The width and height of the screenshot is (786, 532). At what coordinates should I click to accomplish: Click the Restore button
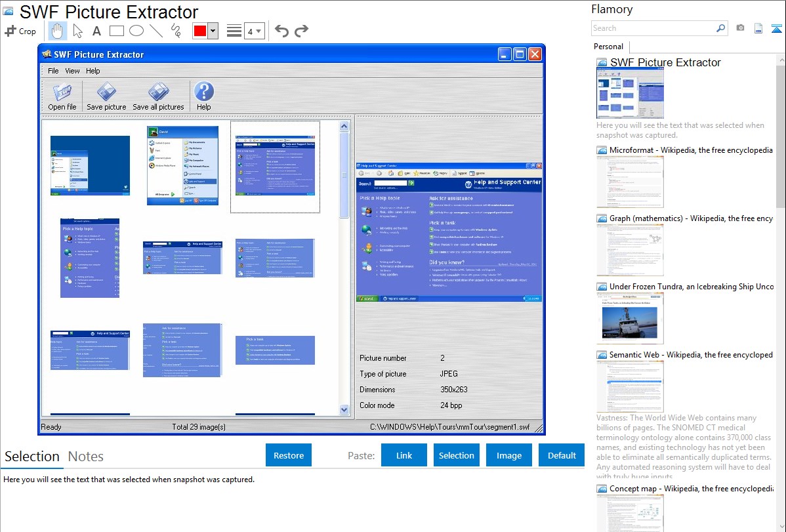click(x=289, y=455)
